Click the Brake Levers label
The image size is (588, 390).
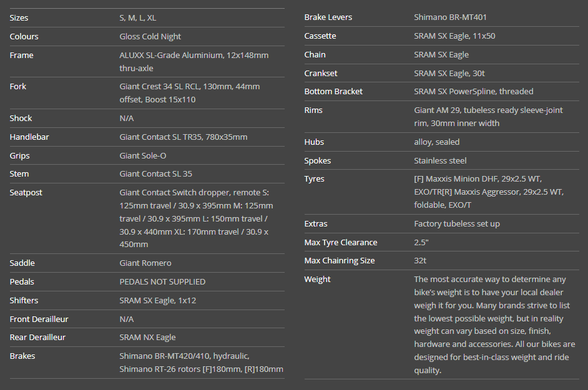click(x=328, y=17)
